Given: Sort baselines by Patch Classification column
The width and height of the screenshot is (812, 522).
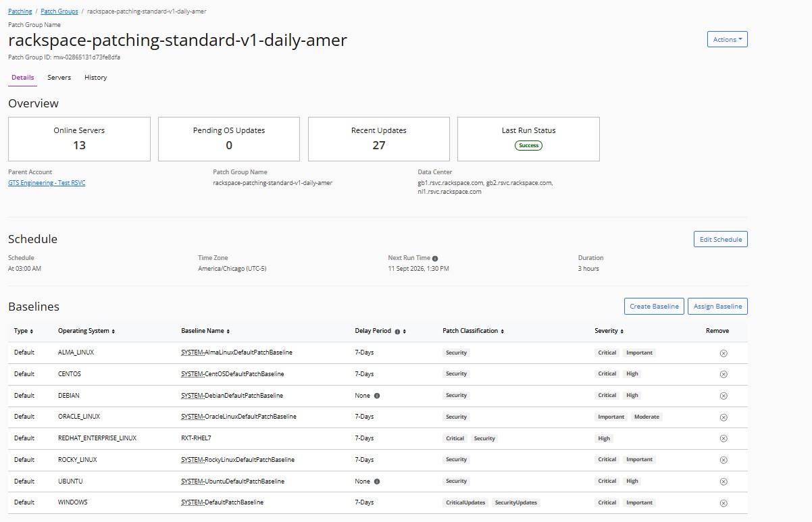Looking at the screenshot, I should (x=503, y=332).
